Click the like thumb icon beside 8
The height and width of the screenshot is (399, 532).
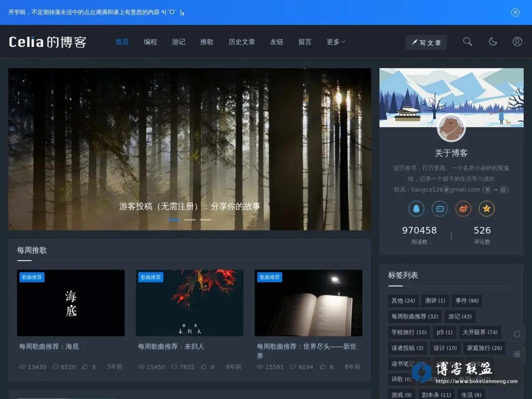85,367
